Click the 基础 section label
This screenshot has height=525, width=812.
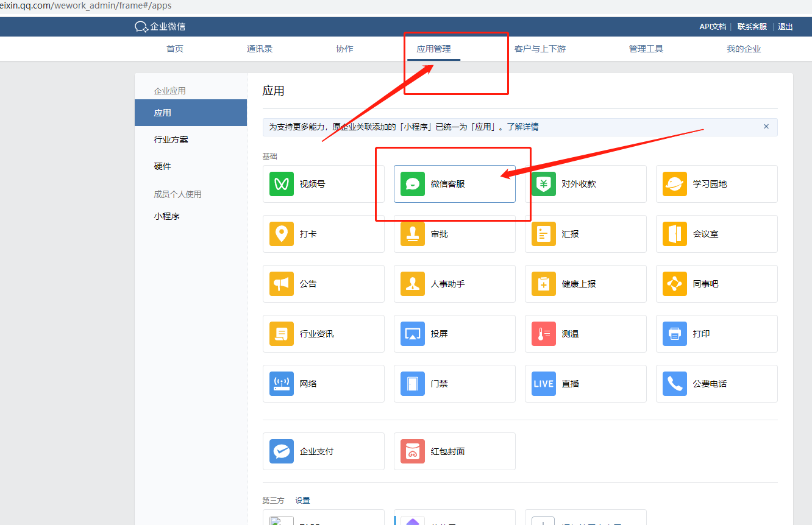[269, 157]
